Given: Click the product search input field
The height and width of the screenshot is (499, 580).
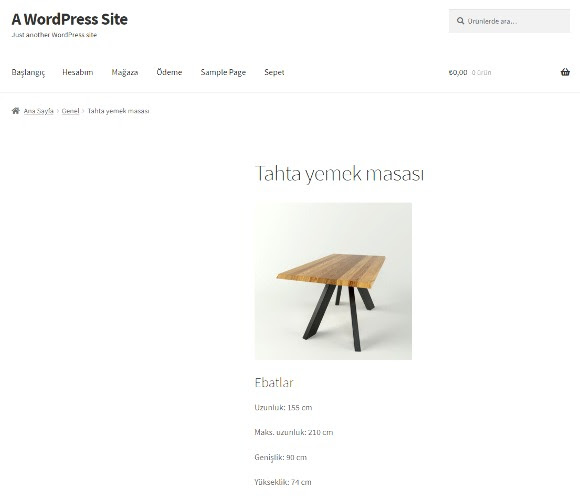Looking at the screenshot, I should pos(509,21).
